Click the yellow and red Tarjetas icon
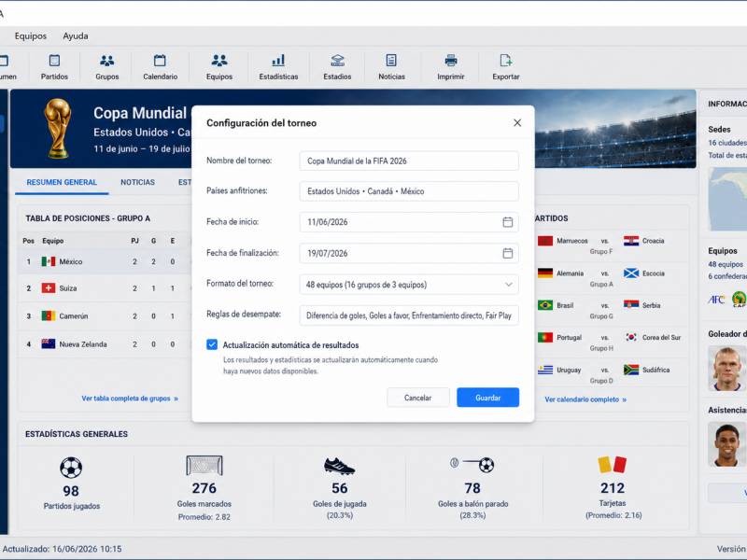This screenshot has height=560, width=747. point(613,464)
